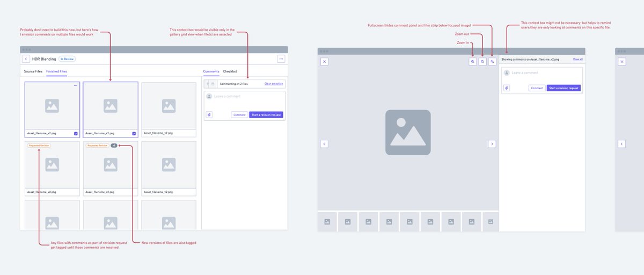The width and height of the screenshot is (644, 275).
Task: Start a revision request in the gallery window
Action: (266, 114)
